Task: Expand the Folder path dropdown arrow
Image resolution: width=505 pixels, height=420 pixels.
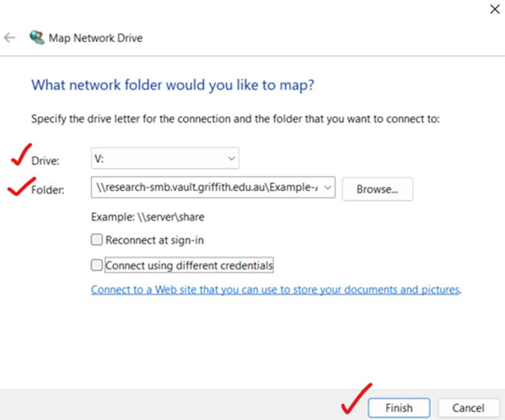Action: coord(329,189)
